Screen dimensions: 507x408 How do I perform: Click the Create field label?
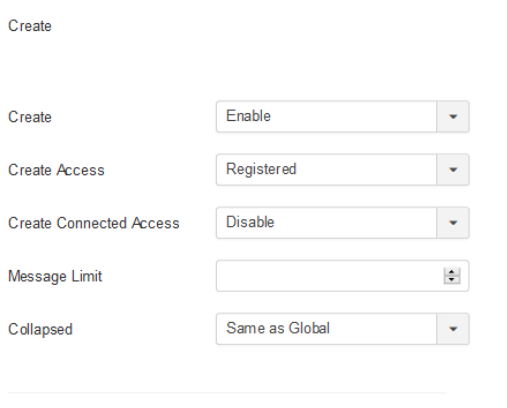click(30, 117)
